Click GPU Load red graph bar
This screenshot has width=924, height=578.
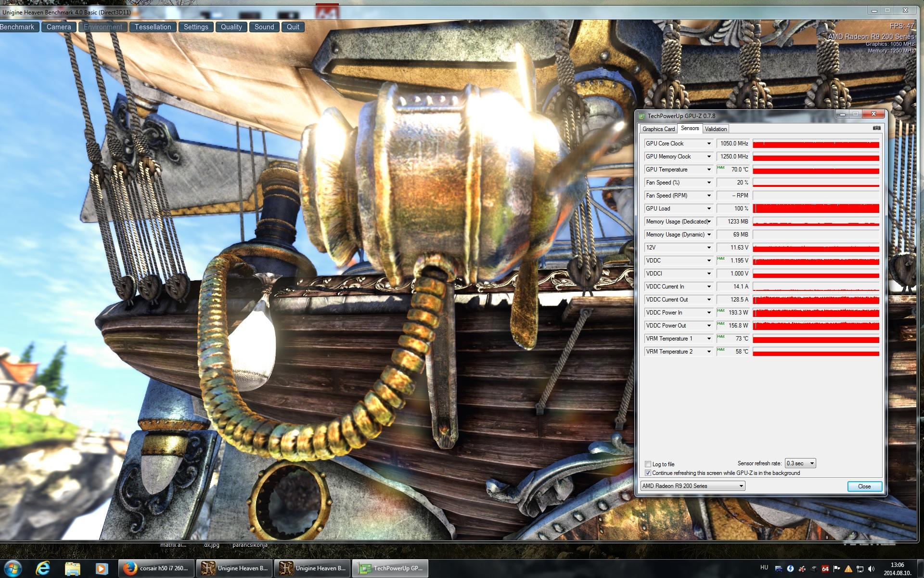point(816,209)
